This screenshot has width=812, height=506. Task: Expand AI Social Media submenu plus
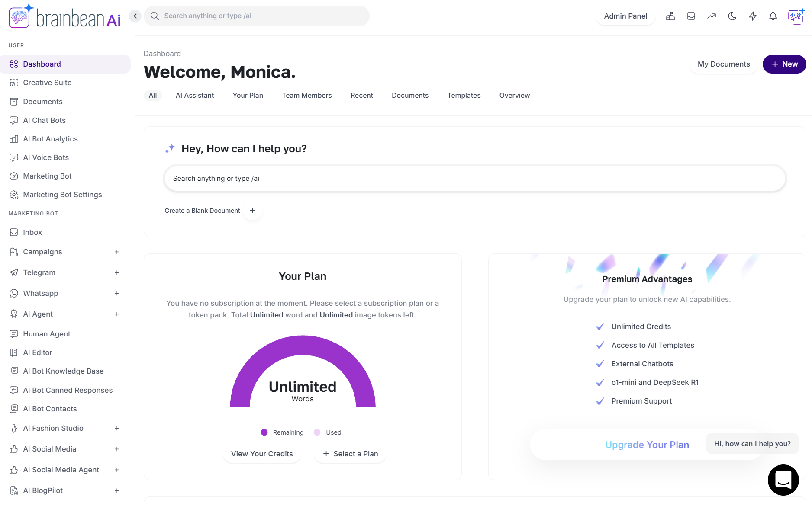[x=117, y=449]
